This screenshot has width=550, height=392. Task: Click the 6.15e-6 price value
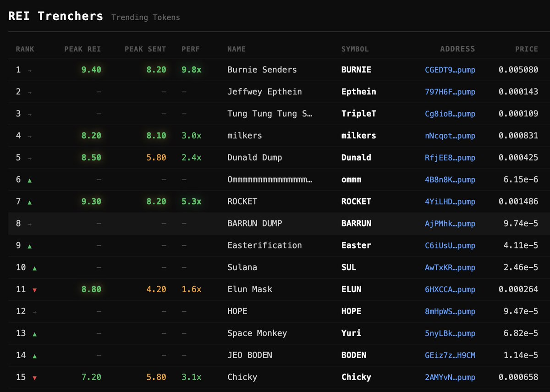click(x=521, y=180)
